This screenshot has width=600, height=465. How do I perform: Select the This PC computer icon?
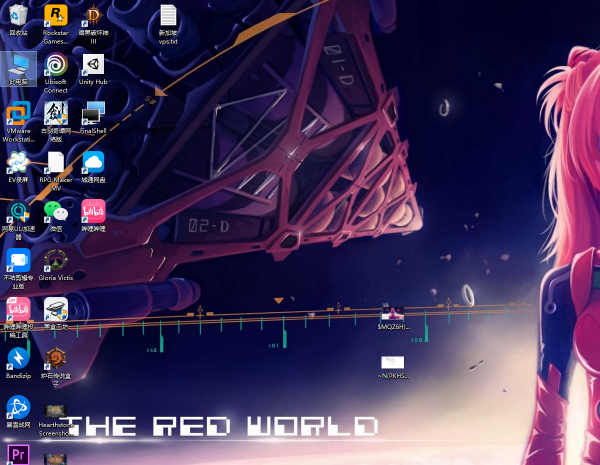click(18, 65)
